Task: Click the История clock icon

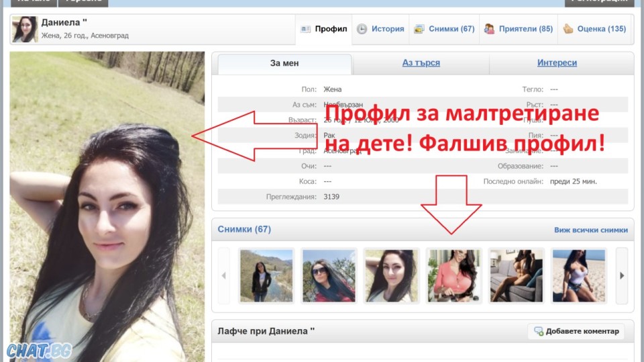Action: tap(362, 29)
